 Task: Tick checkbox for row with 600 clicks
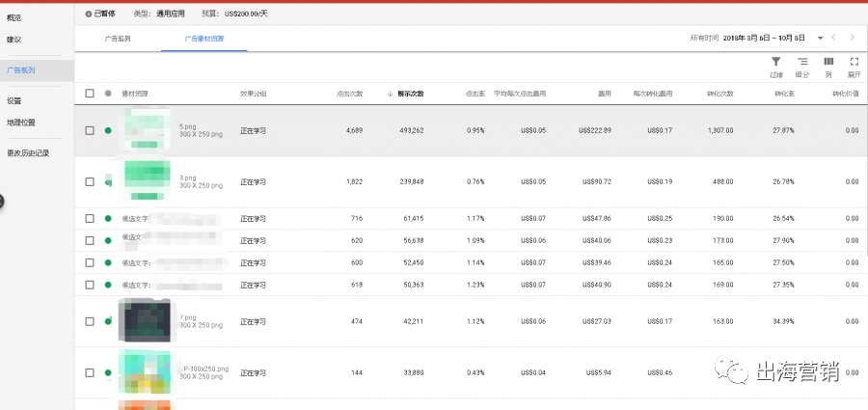click(90, 262)
